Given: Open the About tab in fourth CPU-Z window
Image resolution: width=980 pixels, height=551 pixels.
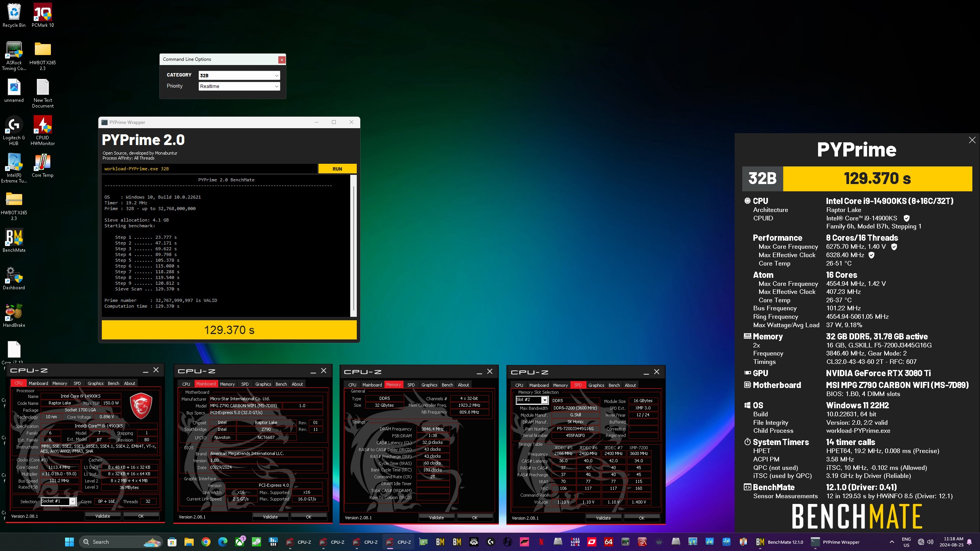Looking at the screenshot, I should (x=630, y=385).
